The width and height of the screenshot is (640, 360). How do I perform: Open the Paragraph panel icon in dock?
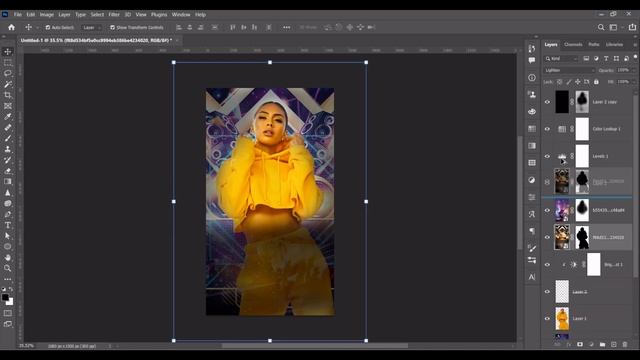point(532,231)
